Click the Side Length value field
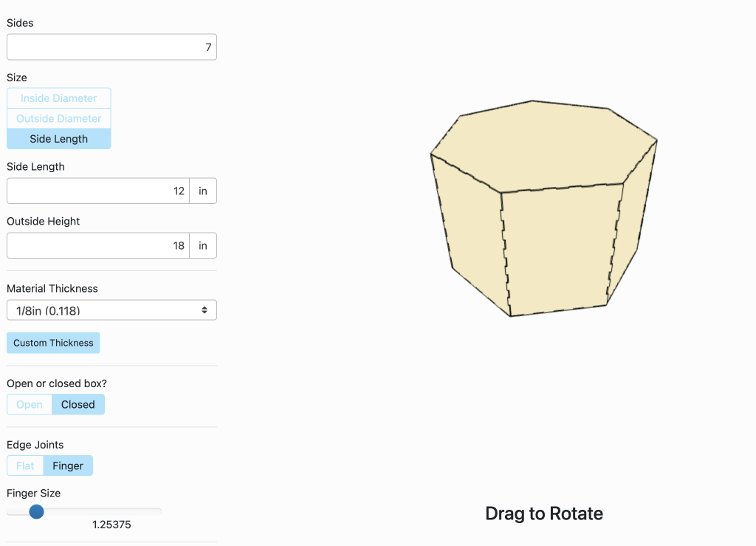 point(98,191)
